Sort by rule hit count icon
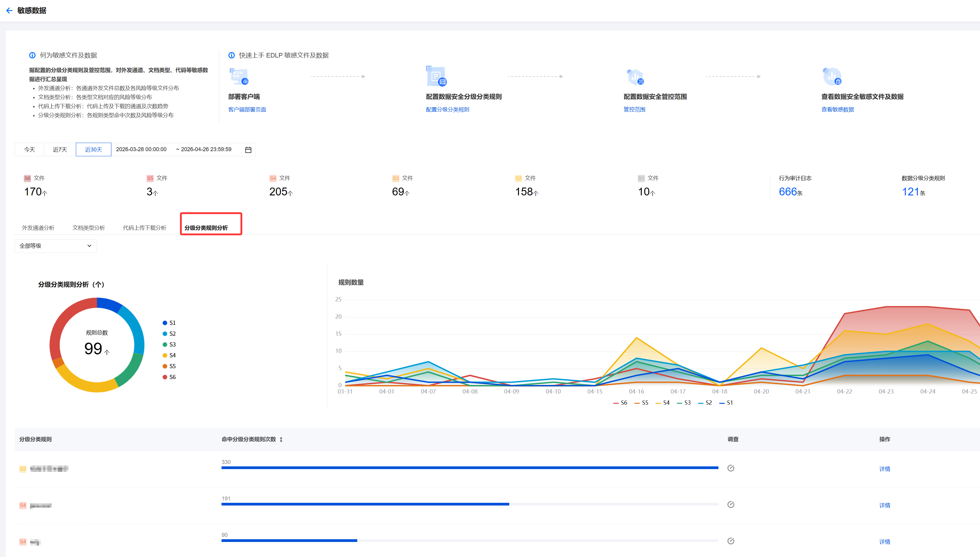This screenshot has width=980, height=557. pyautogui.click(x=281, y=440)
